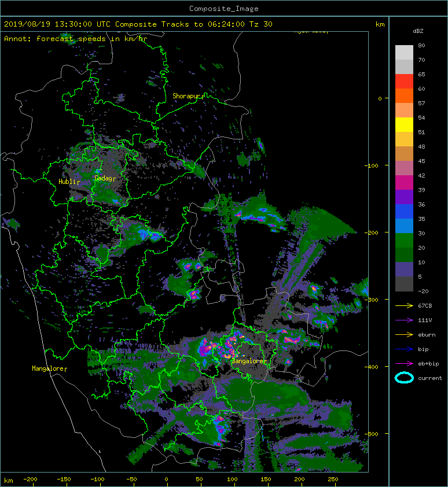
Task: Select the dark orange 57–60 dBZ swatch
Action: tap(404, 95)
